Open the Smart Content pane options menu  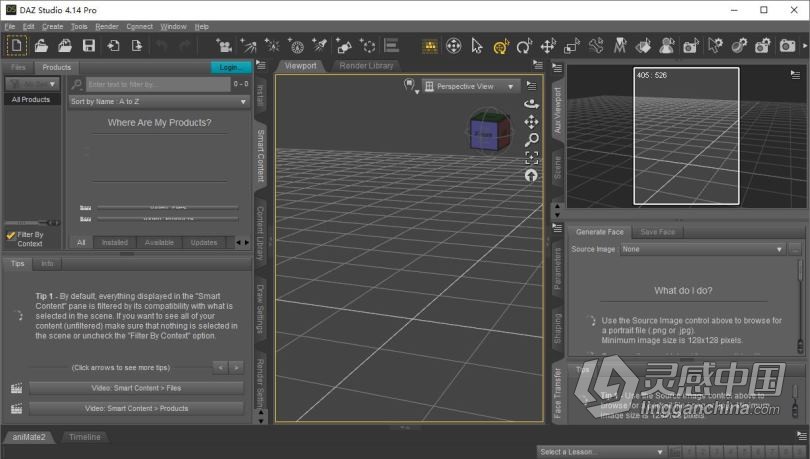coord(261,66)
